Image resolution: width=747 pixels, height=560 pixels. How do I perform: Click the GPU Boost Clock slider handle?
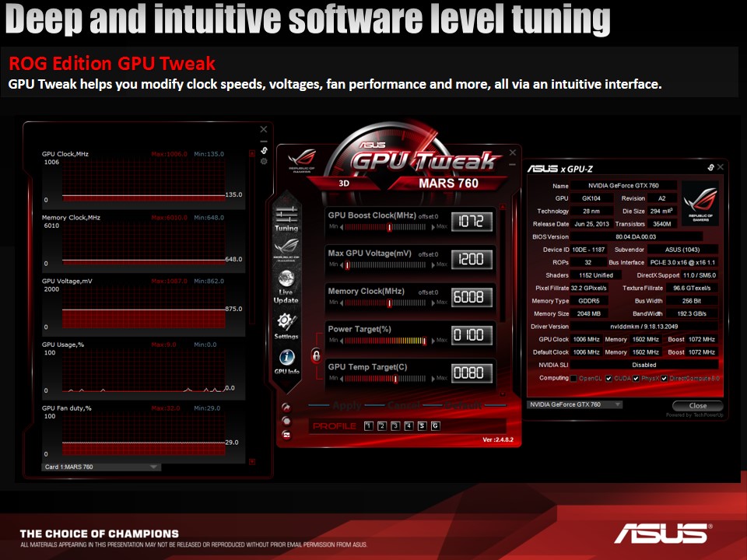click(x=390, y=227)
